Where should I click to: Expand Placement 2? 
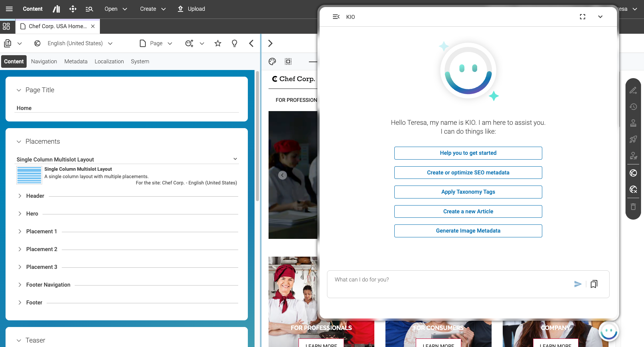20,249
